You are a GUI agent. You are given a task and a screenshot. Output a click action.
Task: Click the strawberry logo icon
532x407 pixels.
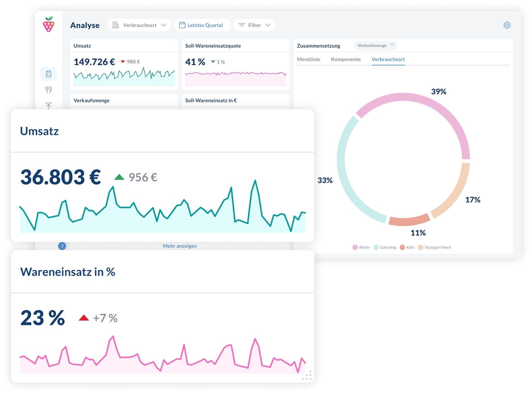tap(49, 24)
